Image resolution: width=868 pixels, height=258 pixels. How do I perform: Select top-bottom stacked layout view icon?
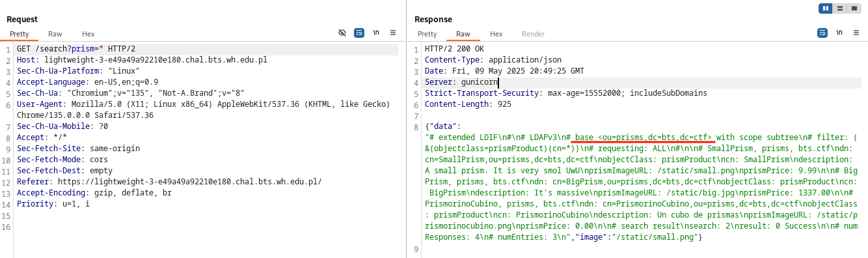pos(840,8)
